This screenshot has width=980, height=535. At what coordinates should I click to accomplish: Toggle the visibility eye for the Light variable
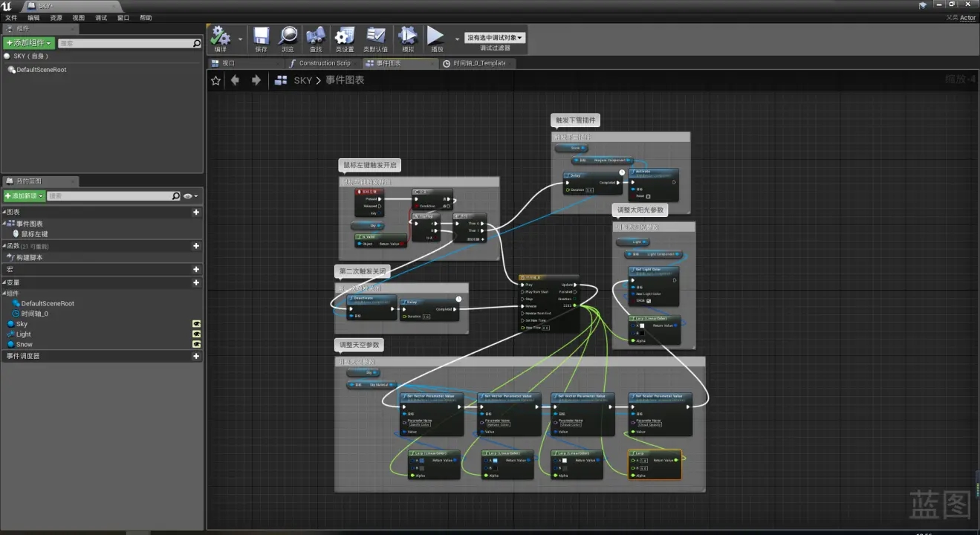click(196, 334)
